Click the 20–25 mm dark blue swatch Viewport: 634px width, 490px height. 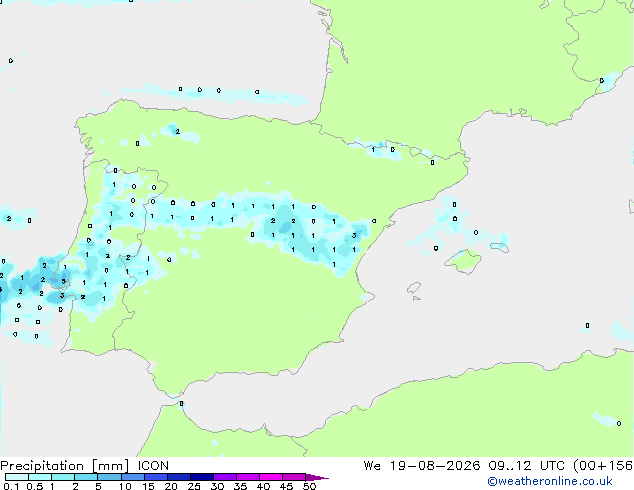[x=178, y=477]
